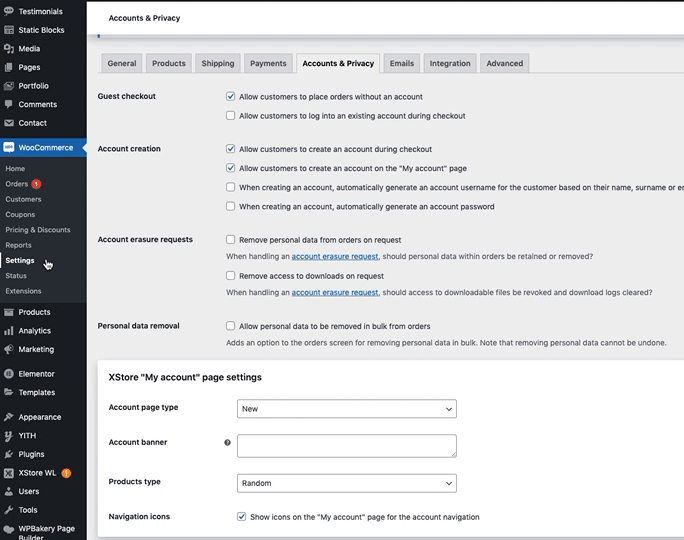684x540 pixels.
Task: Disable placing orders without an account
Action: coord(230,96)
